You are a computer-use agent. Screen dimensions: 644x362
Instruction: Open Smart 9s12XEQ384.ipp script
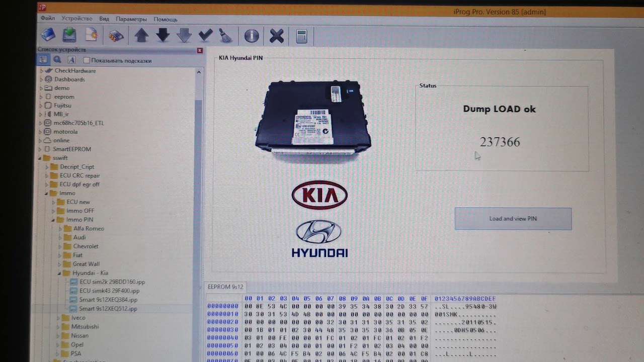coord(108,300)
